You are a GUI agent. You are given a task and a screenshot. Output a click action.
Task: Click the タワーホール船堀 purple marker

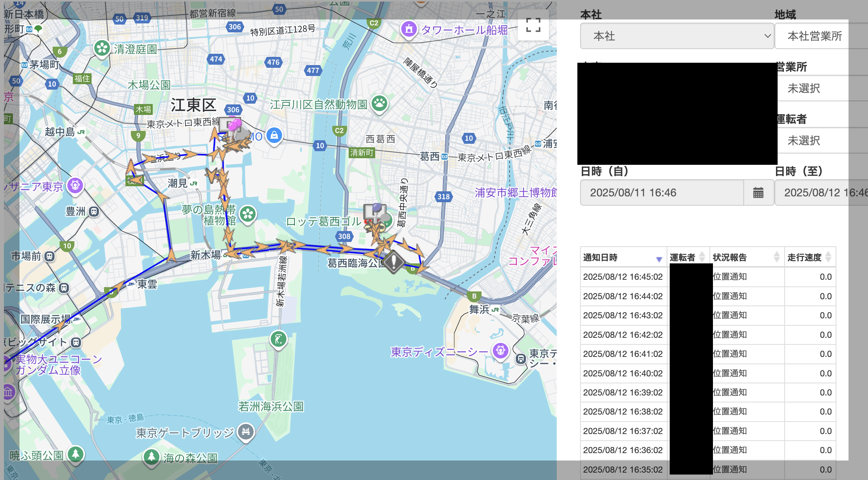pos(409,29)
